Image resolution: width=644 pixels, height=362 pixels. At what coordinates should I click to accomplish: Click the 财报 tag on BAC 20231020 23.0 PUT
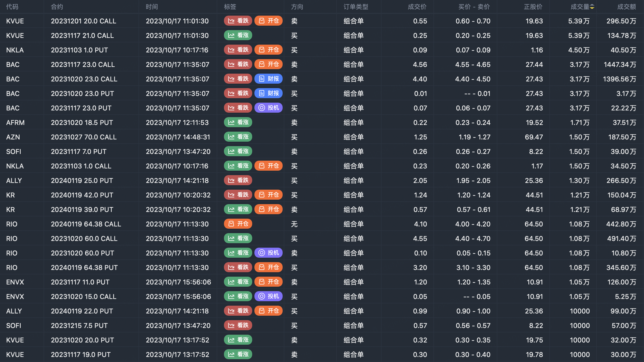pos(268,93)
